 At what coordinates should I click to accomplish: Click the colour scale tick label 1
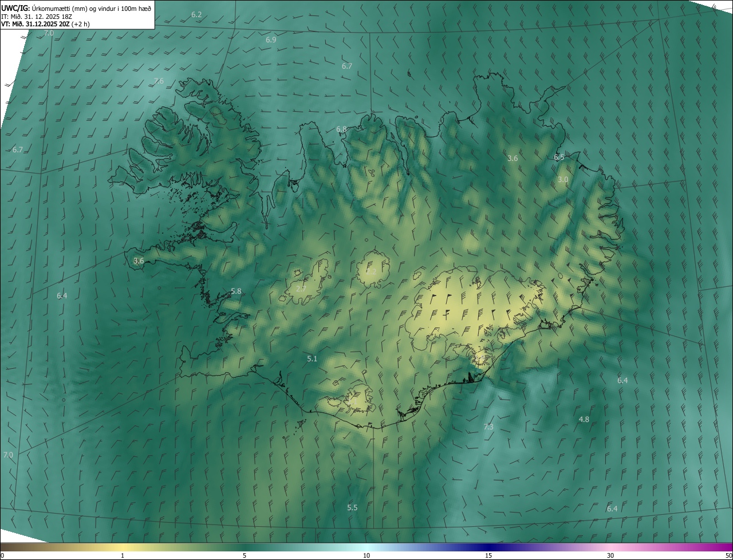(x=123, y=555)
